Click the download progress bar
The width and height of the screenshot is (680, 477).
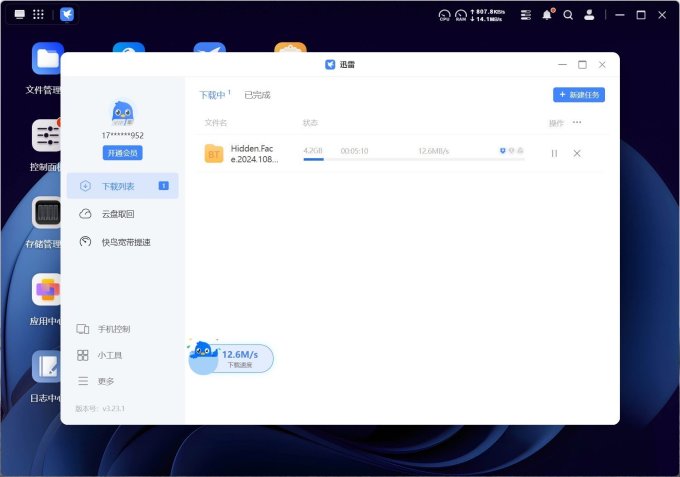pyautogui.click(x=414, y=160)
